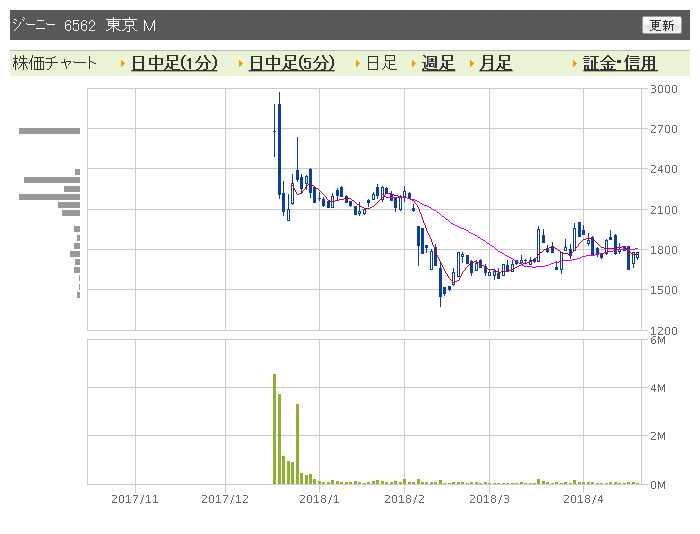Click the orange arrow before 日中足(5分)
This screenshot has height=534, width=700.
241,64
